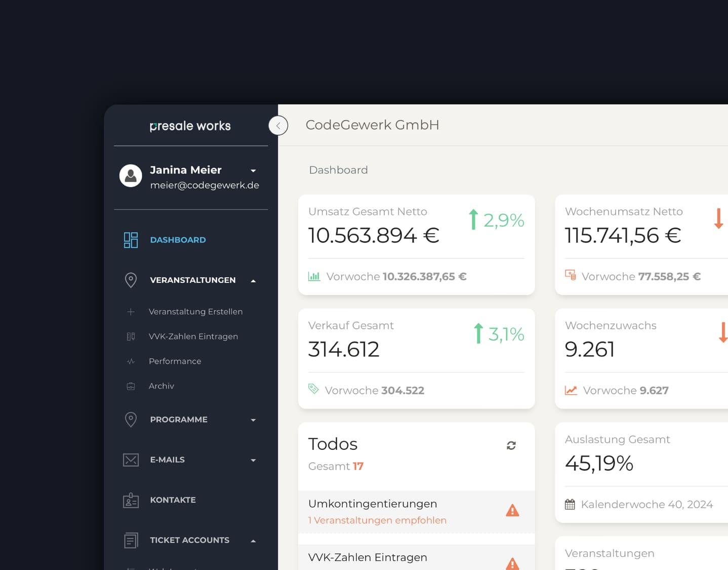Screen dimensions: 728x570
Task: Open the 1 Veranstaltungen empfohlen link
Action: coord(377,520)
